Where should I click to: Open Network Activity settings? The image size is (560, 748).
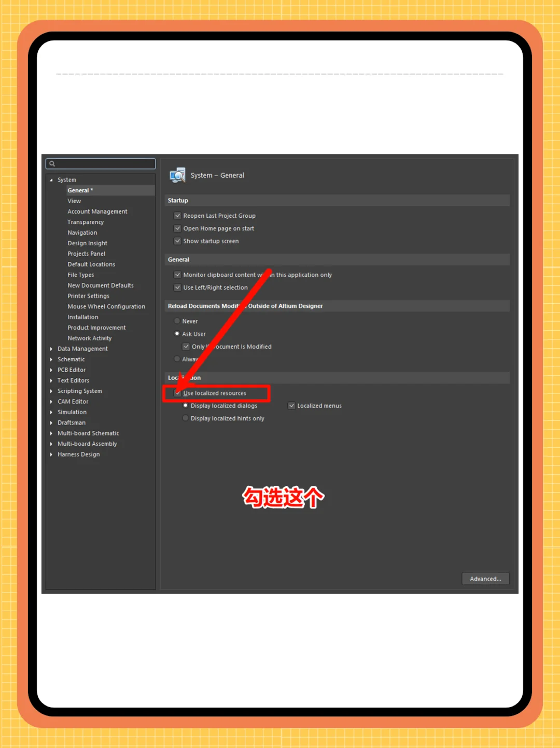(x=90, y=338)
